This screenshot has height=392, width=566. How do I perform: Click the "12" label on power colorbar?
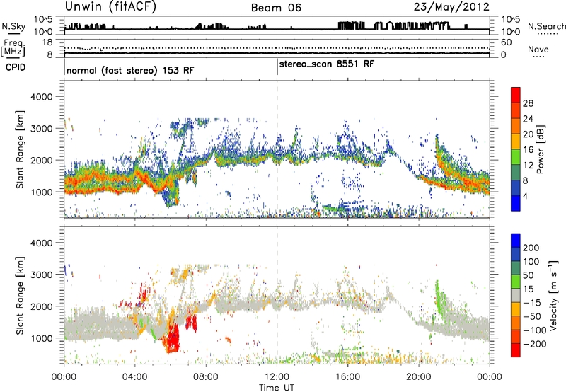click(528, 166)
